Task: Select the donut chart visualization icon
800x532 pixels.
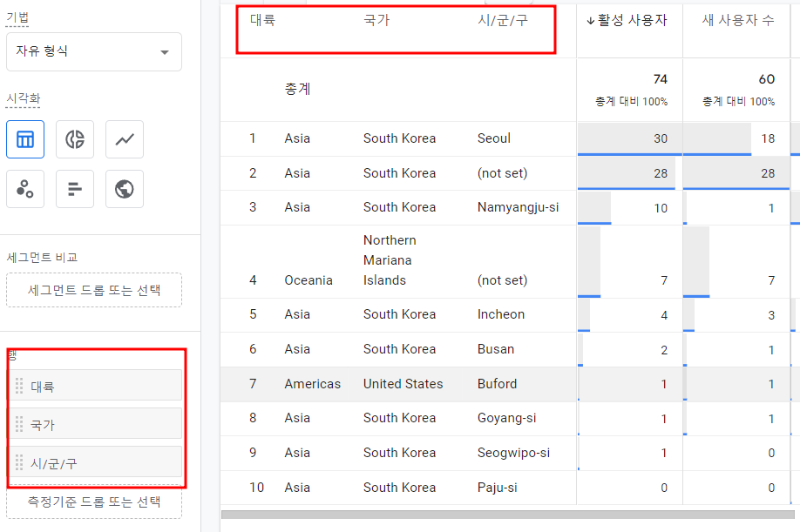Action: (x=74, y=139)
